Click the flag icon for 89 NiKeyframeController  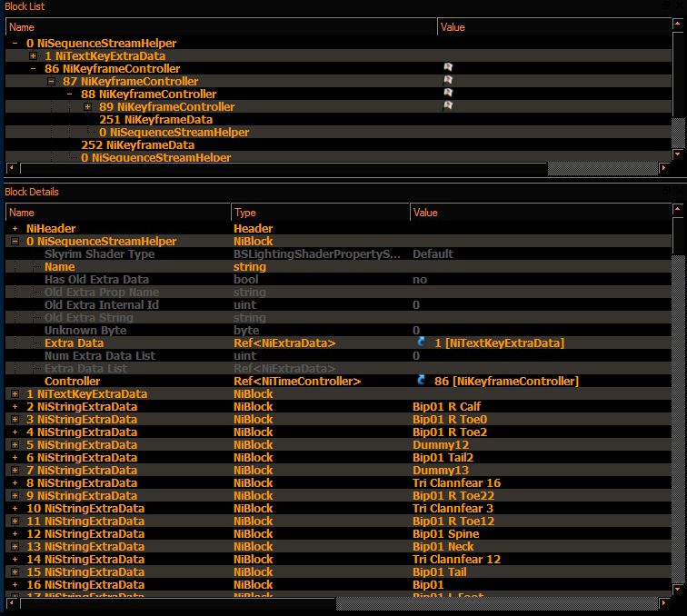coord(448,105)
